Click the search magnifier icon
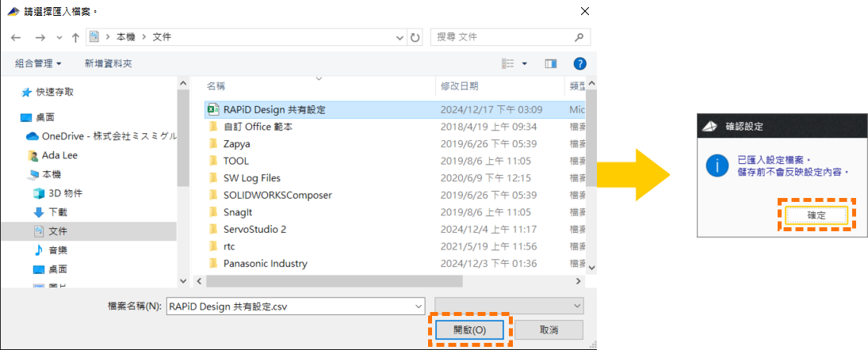This screenshot has height=350, width=868. point(579,37)
